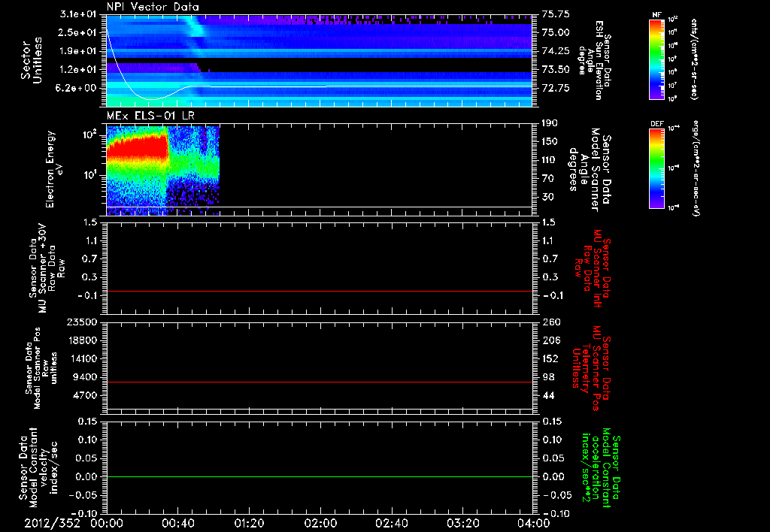770x532 pixels.
Task: Click the 10² electron energy tick label
Action: pos(89,134)
